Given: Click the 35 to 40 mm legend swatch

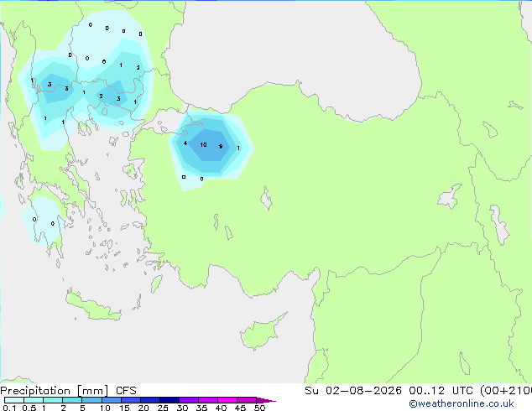Looking at the screenshot, I should (207, 400).
